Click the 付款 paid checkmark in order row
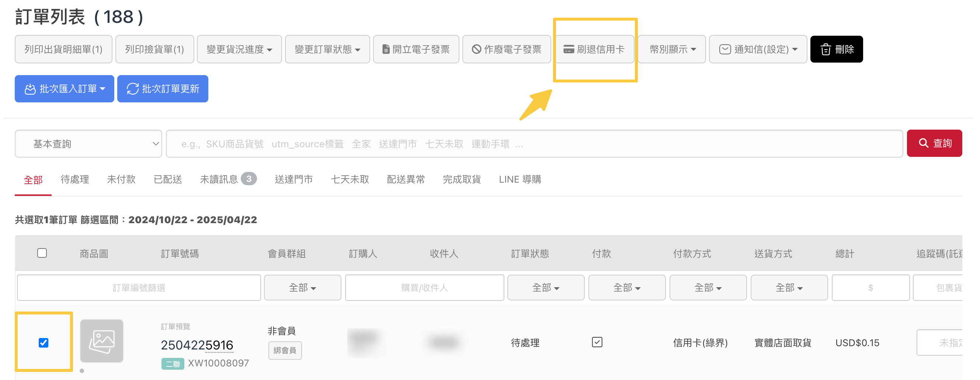Viewport: 980px width, 380px height. 597,342
